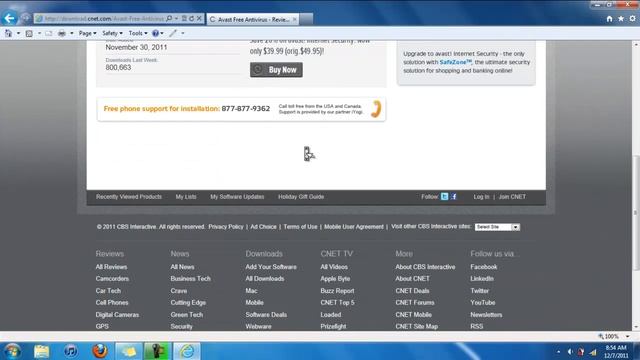Open Windows Explorer from the taskbar

click(x=41, y=351)
